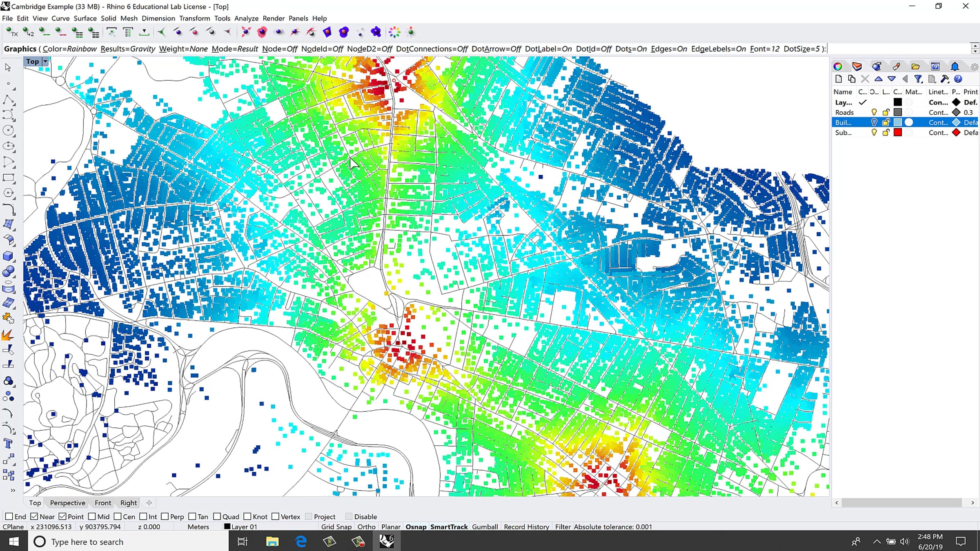Open the layer filter funnel dropdown
The width and height of the screenshot is (980, 551).
(918, 79)
